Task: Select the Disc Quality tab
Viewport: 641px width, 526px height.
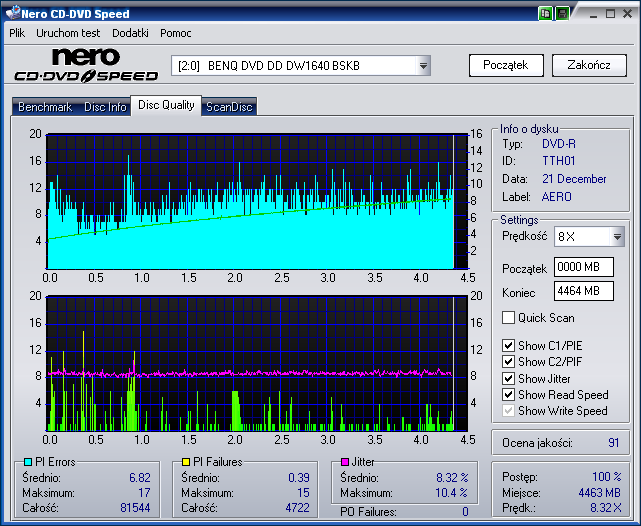Action: 166,105
